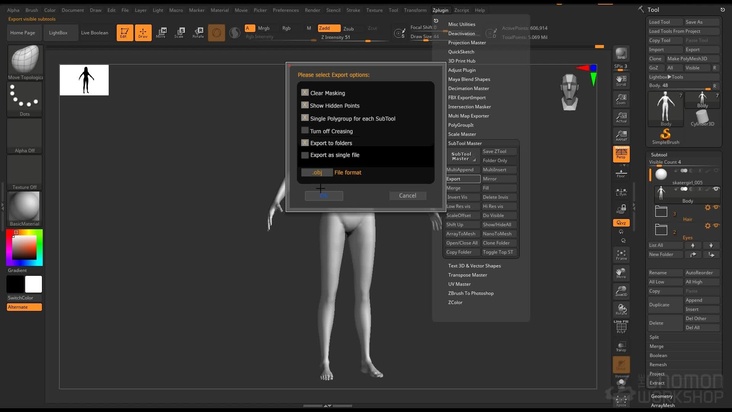Click the gizmo/sculptris circular icon in top toolbar
This screenshot has width=732, height=412.
click(x=216, y=33)
